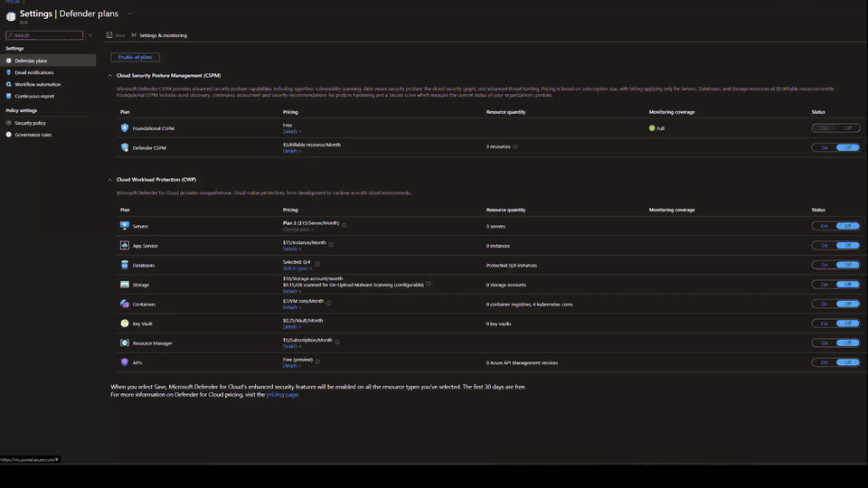The width and height of the screenshot is (868, 488).
Task: Collapse the sidebar with double chevron
Action: point(90,35)
